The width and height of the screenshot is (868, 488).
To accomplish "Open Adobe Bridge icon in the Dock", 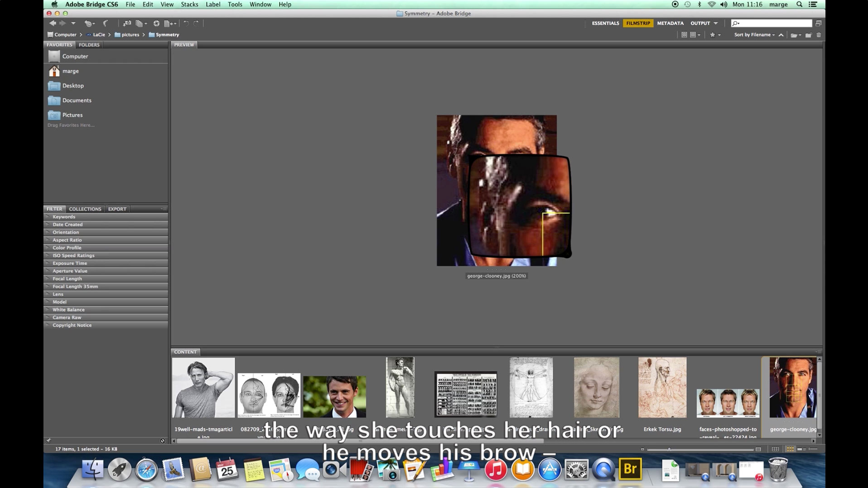I will pyautogui.click(x=630, y=469).
